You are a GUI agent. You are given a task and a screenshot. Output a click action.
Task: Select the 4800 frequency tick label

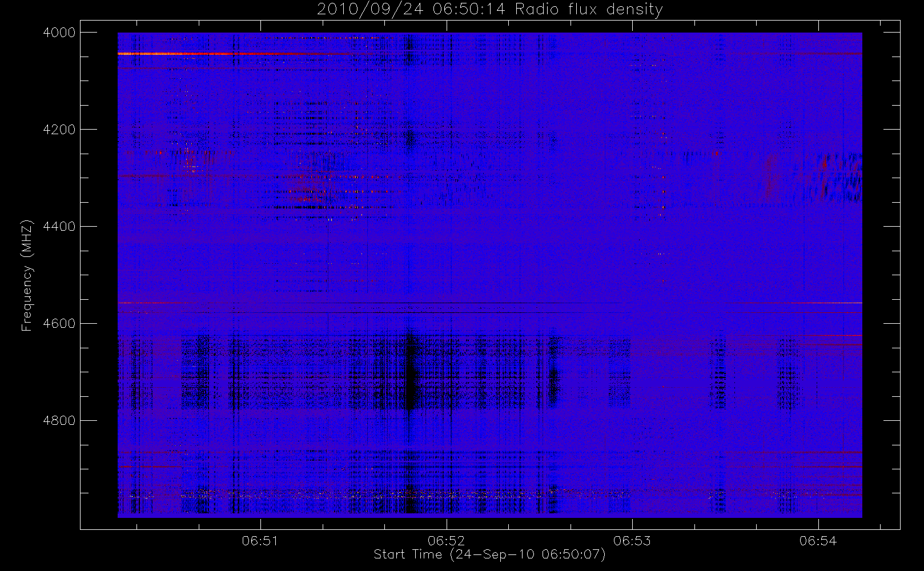pyautogui.click(x=59, y=421)
